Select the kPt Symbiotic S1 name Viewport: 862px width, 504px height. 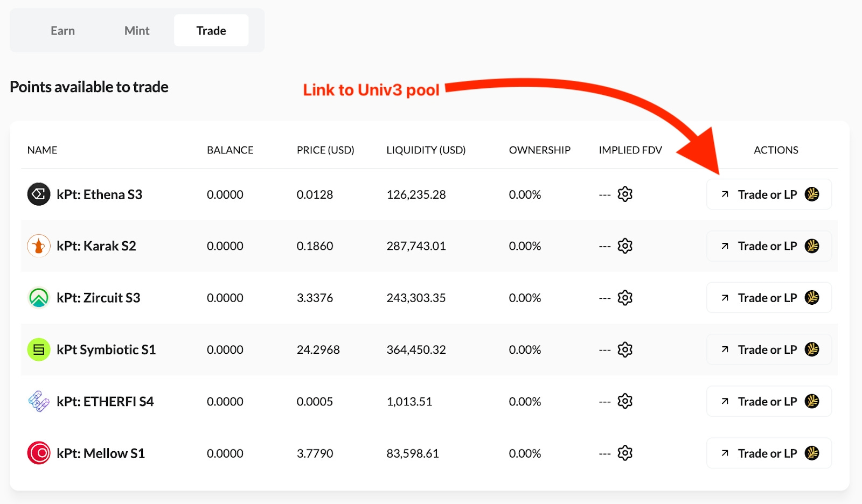pos(106,350)
